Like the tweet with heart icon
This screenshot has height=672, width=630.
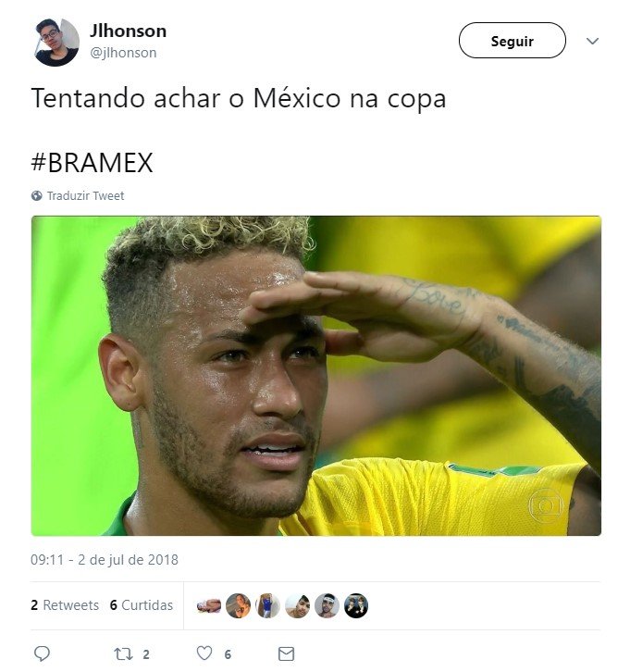pos(204,653)
